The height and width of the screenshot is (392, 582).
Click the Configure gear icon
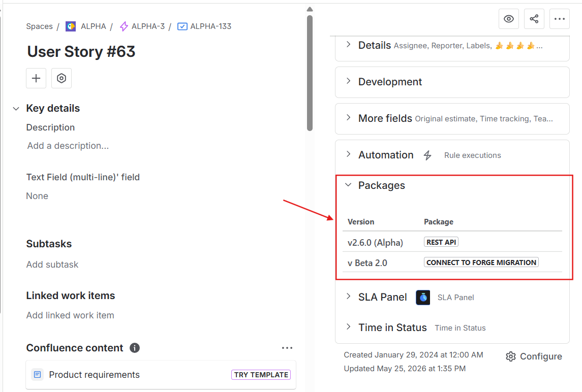point(511,356)
